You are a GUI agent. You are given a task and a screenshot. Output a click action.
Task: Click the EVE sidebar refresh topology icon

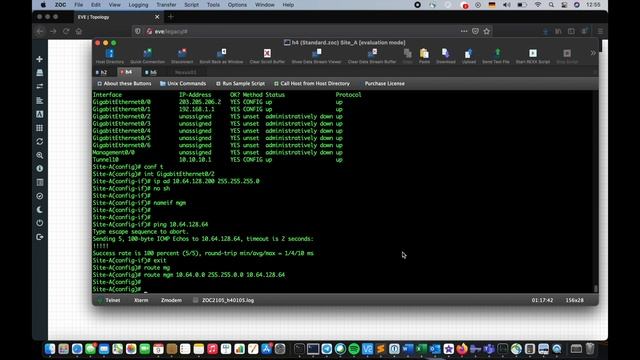[40, 142]
